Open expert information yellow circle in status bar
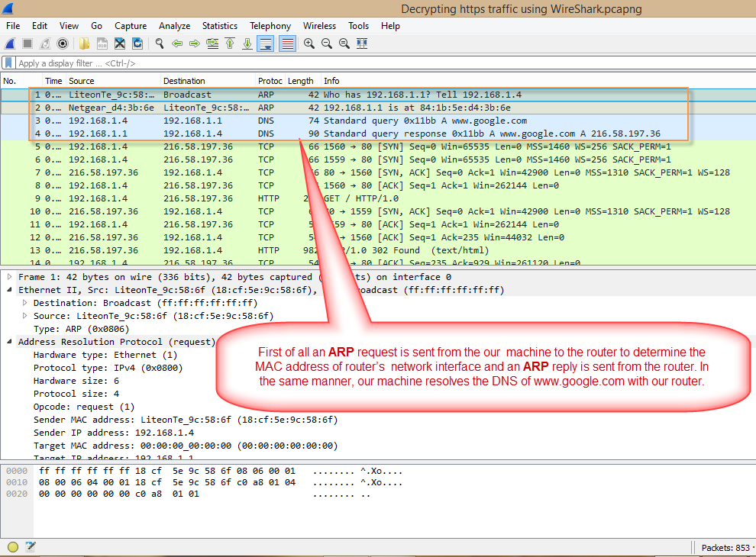The image size is (756, 557). pyautogui.click(x=13, y=547)
